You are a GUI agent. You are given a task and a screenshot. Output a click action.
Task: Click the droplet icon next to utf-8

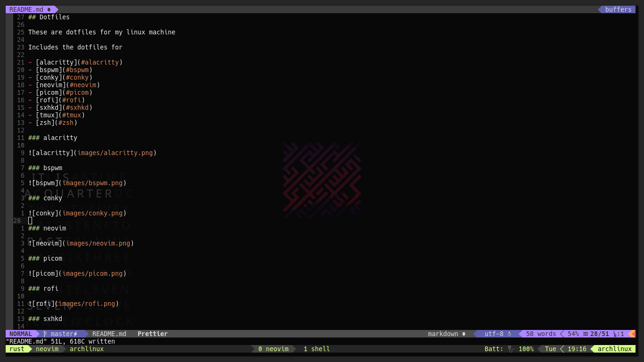coord(509,334)
